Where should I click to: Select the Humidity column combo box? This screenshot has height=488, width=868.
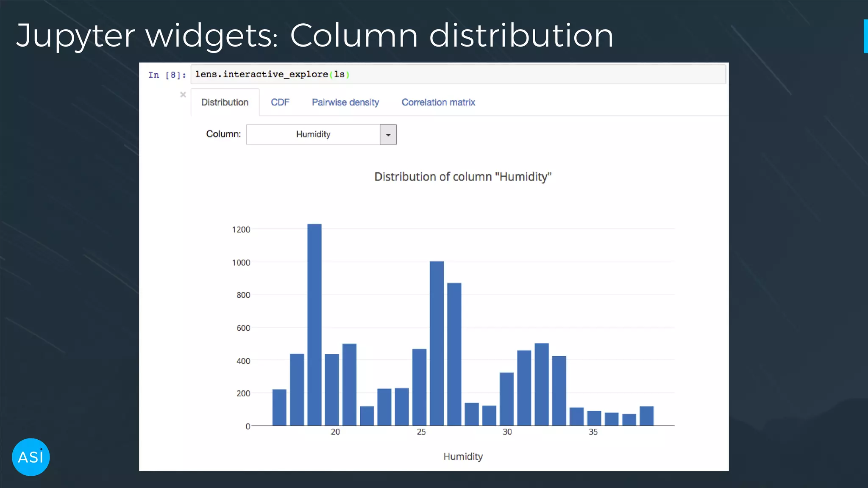click(x=321, y=135)
